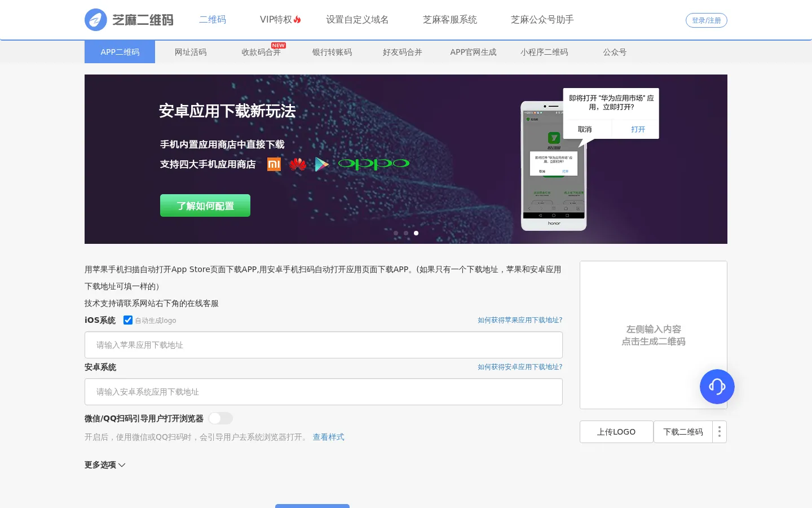
Task: Click the OPPO logo in the banner
Action: point(373,164)
